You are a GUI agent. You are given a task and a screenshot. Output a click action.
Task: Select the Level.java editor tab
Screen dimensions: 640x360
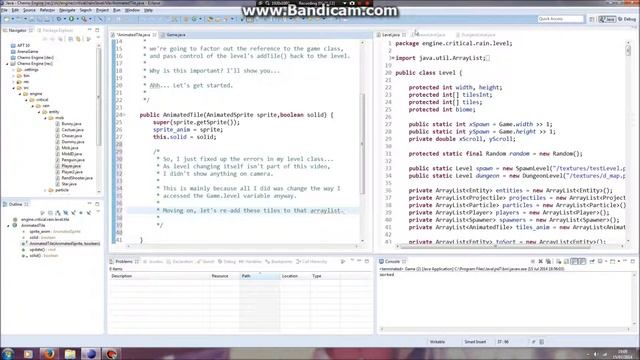391,35
